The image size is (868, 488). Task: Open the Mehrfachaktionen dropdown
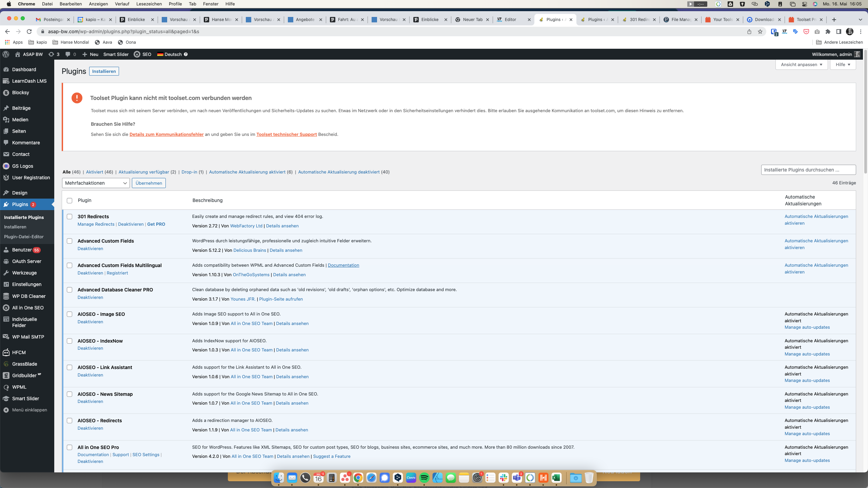click(96, 183)
